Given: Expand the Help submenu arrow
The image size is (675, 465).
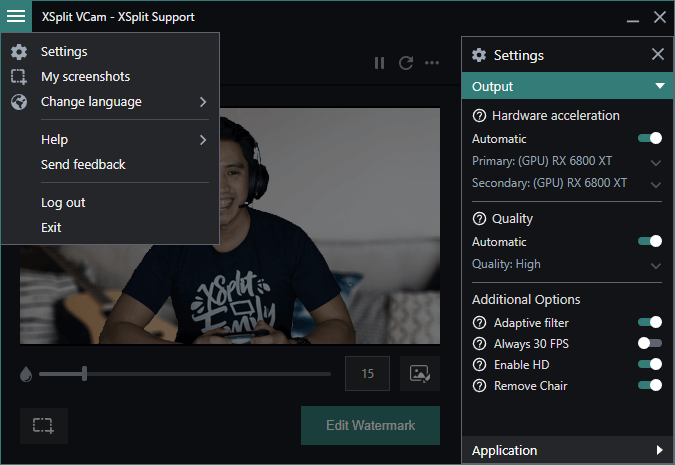Looking at the screenshot, I should tap(203, 140).
